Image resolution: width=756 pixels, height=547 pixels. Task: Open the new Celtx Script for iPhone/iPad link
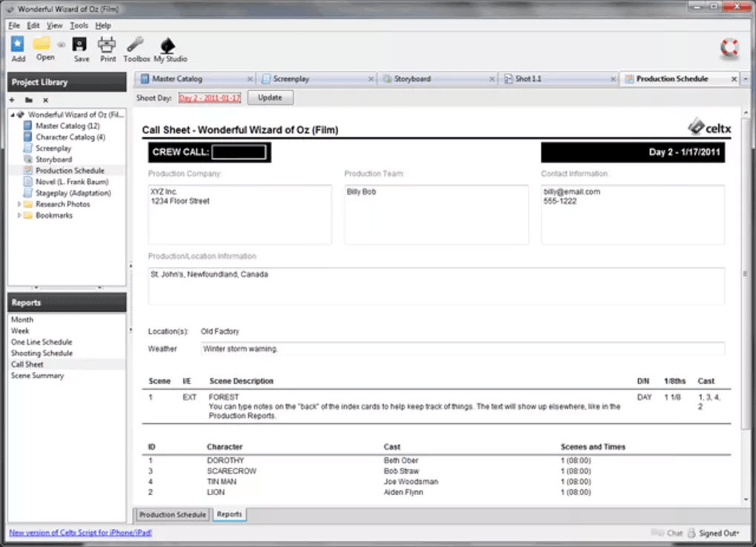pyautogui.click(x=80, y=532)
